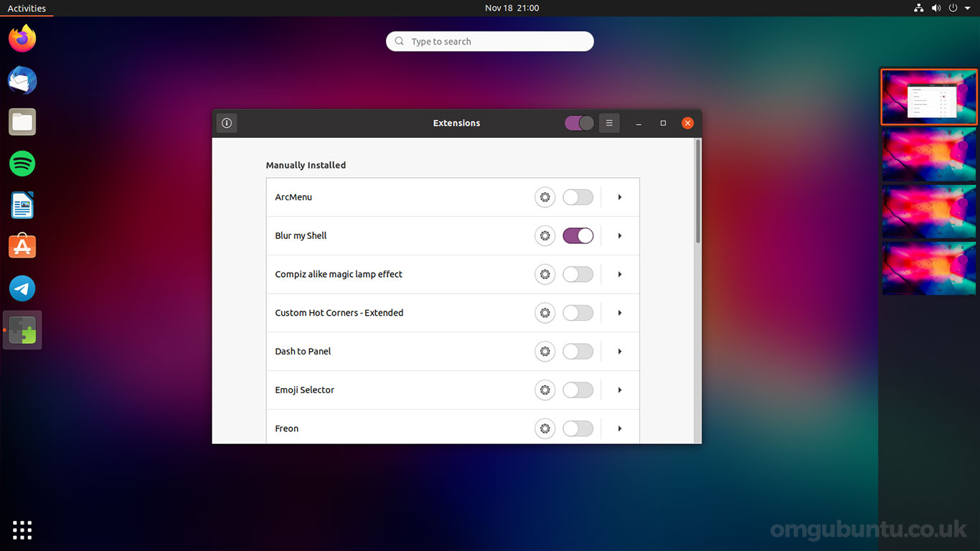The width and height of the screenshot is (980, 551).
Task: Click the 'Emoji Selector' extension name
Action: click(304, 390)
